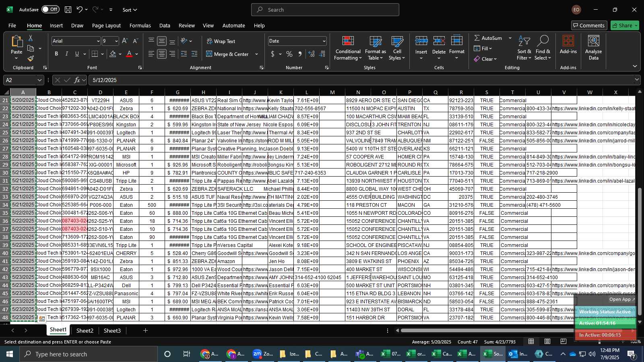This screenshot has width=644, height=362.
Task: Toggle Center horizontal alignment
Action: (x=162, y=54)
